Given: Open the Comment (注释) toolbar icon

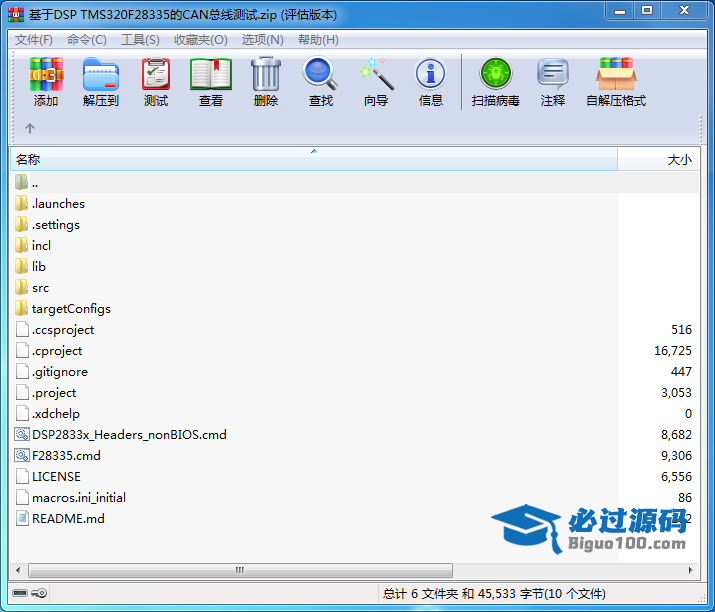Looking at the screenshot, I should click(x=552, y=82).
